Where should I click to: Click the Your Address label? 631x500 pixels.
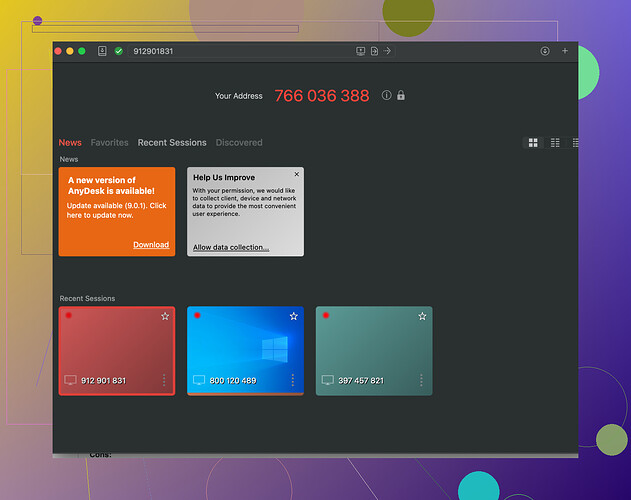click(x=239, y=96)
